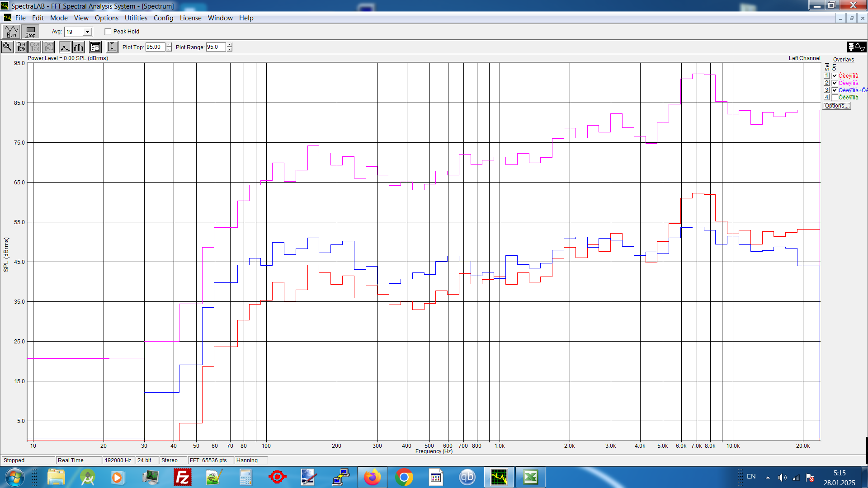Select the magnifier zoom tool
868x488 pixels.
tap(7, 47)
